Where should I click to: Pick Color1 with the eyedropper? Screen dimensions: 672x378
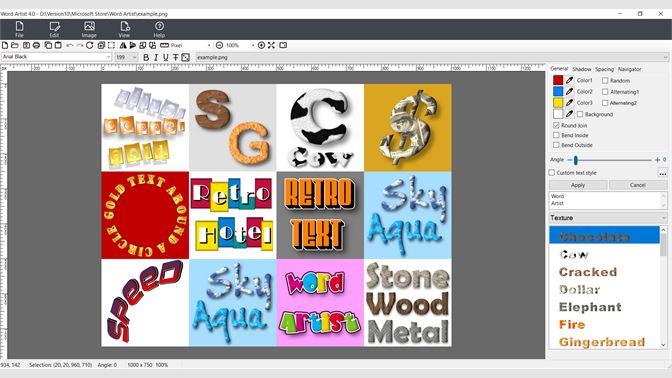(569, 80)
